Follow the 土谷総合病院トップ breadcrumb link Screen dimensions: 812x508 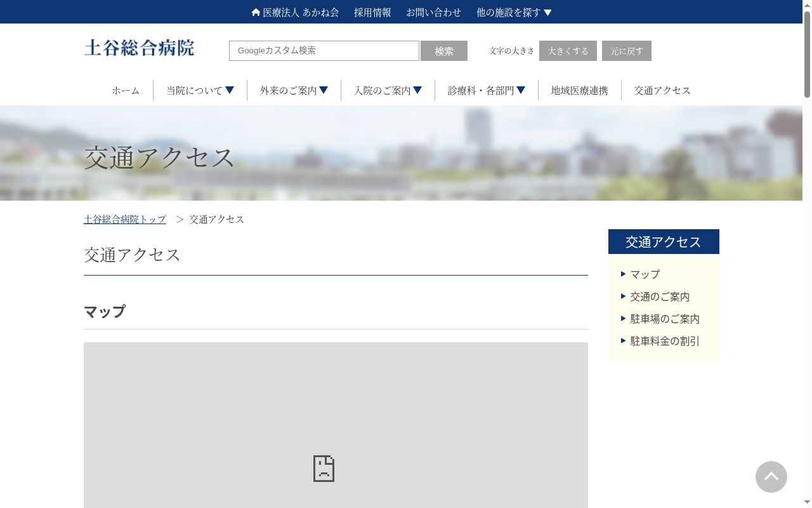pos(125,219)
